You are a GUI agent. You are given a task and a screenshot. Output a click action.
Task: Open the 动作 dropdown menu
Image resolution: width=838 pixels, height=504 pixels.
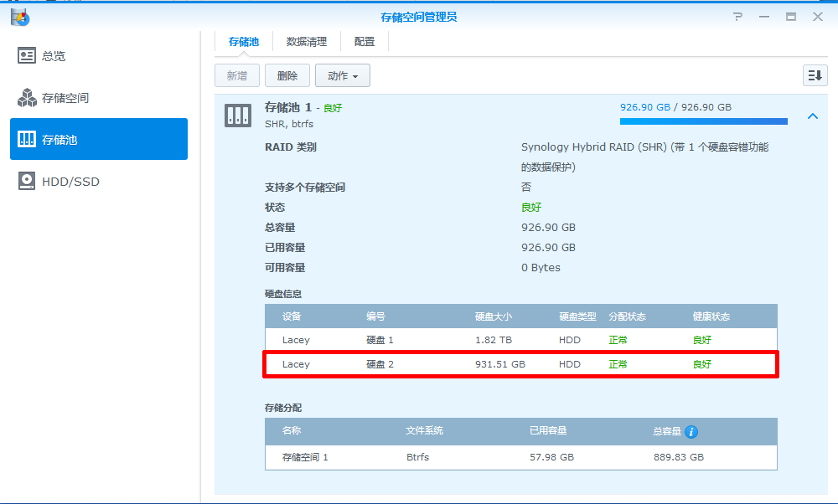(342, 76)
